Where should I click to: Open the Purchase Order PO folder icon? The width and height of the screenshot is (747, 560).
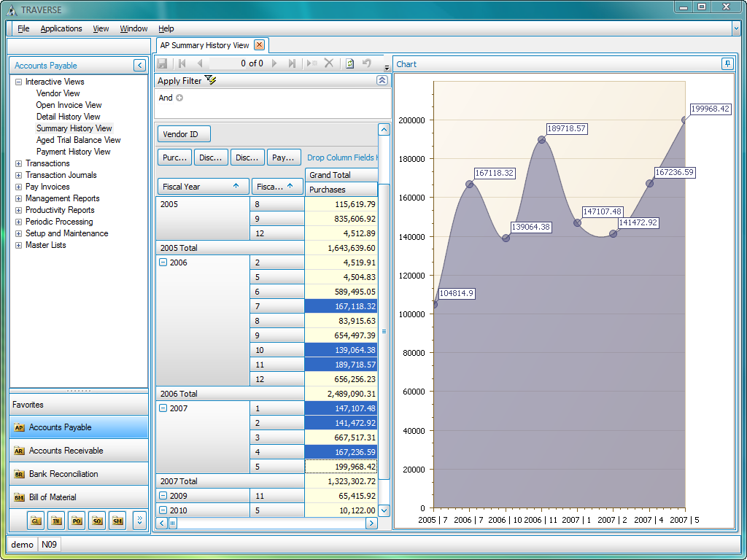pyautogui.click(x=77, y=521)
